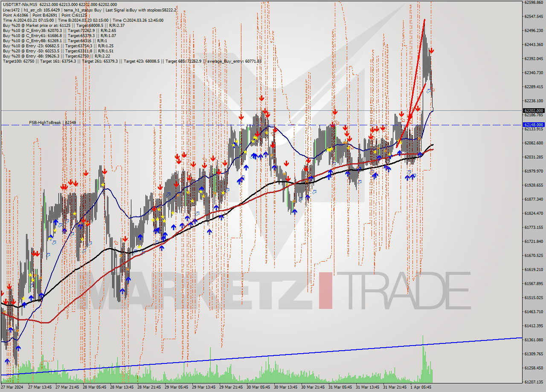The image size is (546, 392).
Task: Click the '29 Mar 05:45' time axis label
Action: pyautogui.click(x=176, y=388)
